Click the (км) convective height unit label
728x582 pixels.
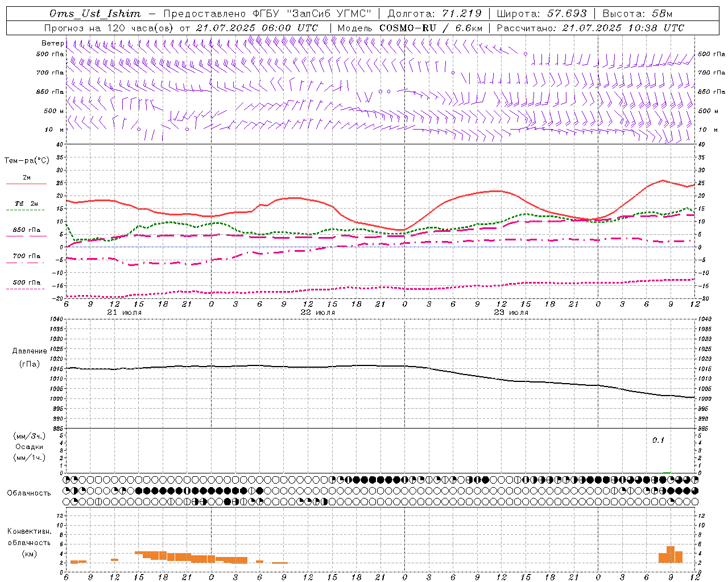[x=30, y=554]
